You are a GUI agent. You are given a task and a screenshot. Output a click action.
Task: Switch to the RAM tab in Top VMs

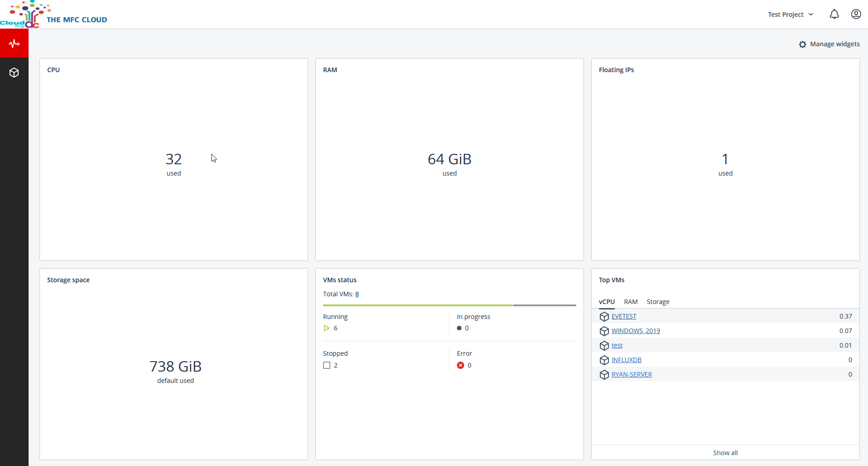click(x=631, y=302)
